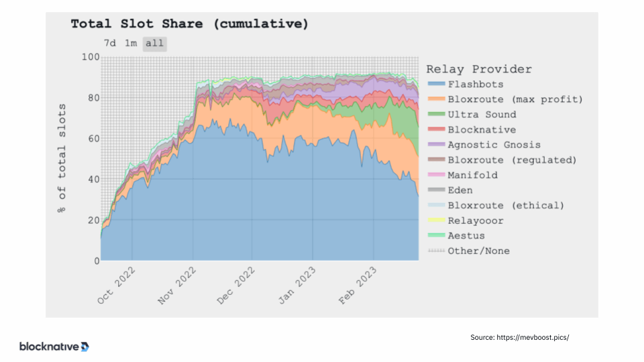Image resolution: width=644 pixels, height=362 pixels.
Task: Click the Agnostic Gnosis purple swatch
Action: pyautogui.click(x=436, y=145)
